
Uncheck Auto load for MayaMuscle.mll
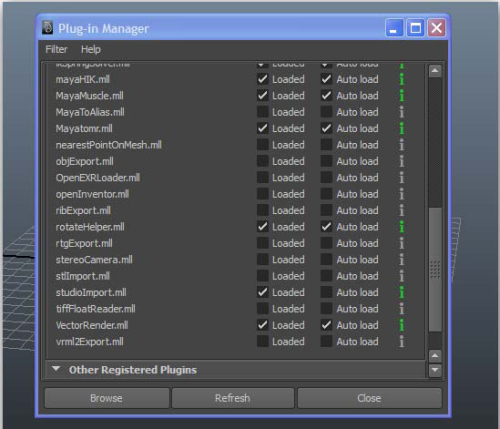pos(326,95)
